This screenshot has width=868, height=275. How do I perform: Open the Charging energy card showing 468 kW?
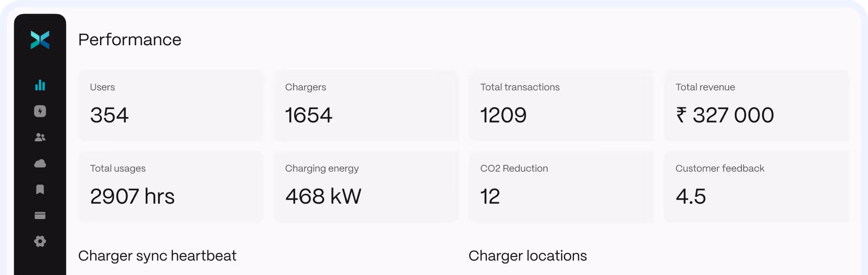(x=366, y=186)
